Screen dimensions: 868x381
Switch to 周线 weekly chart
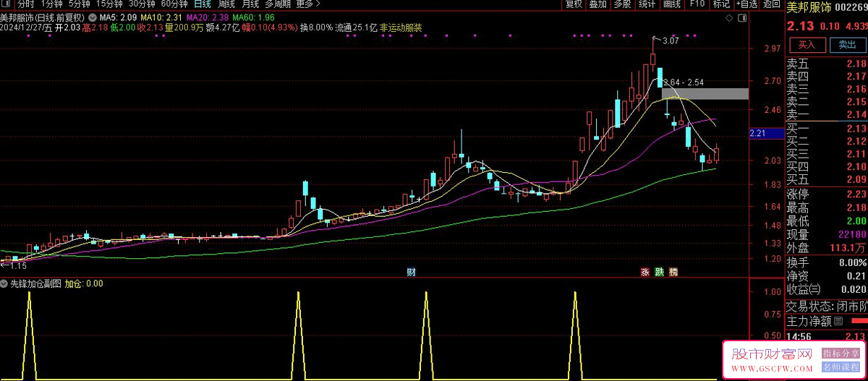226,4
